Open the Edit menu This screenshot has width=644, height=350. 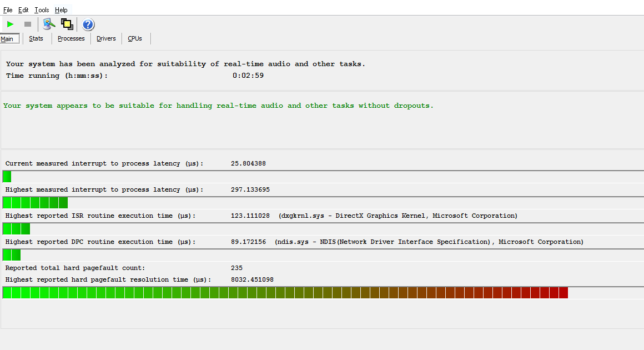[x=23, y=10]
